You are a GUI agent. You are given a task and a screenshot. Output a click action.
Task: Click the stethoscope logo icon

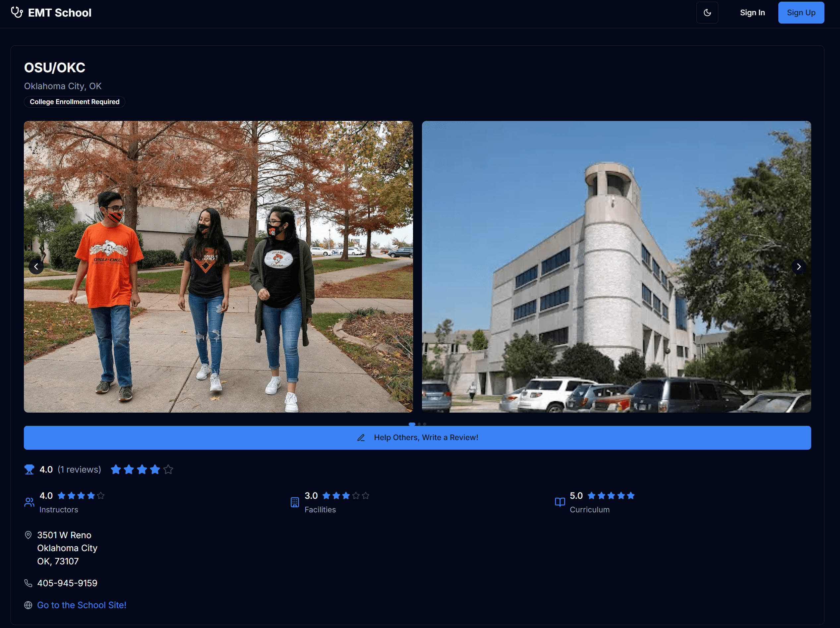click(x=17, y=13)
